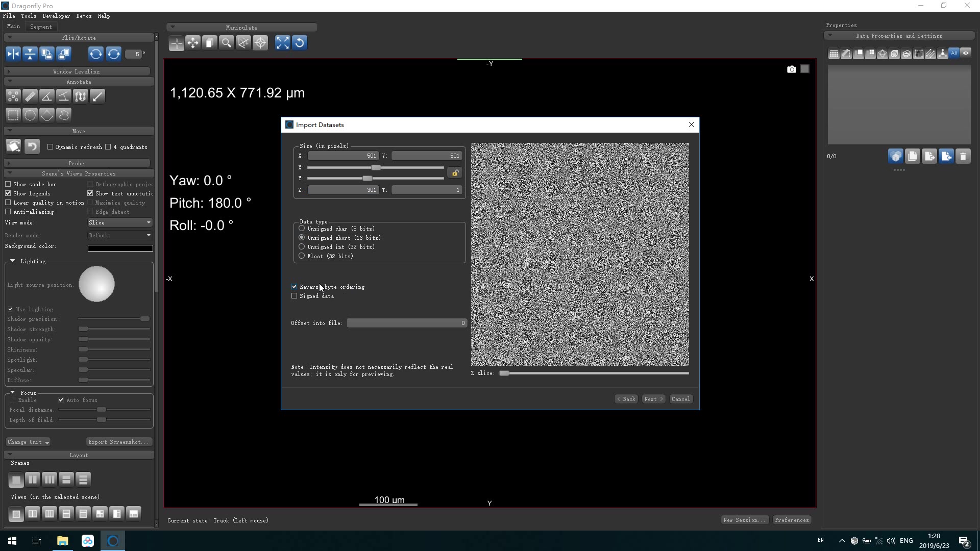This screenshot has height=551, width=980.
Task: Click the Next button
Action: tap(653, 399)
